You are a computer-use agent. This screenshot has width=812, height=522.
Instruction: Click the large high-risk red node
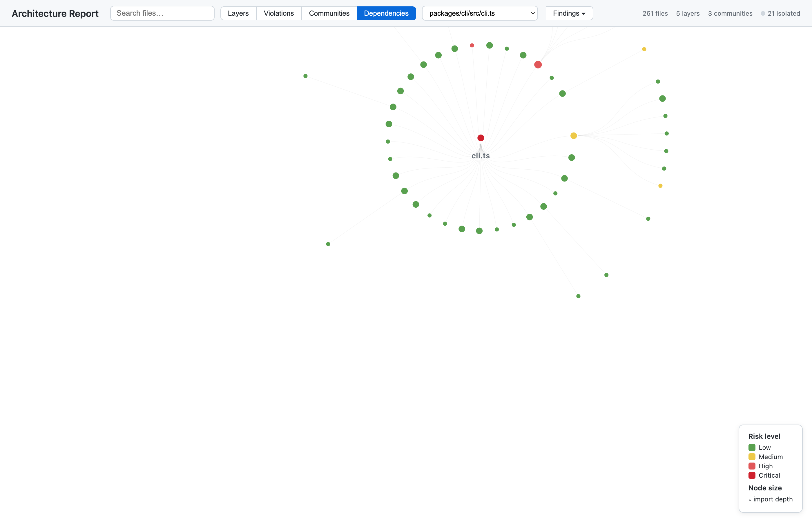tap(538, 65)
